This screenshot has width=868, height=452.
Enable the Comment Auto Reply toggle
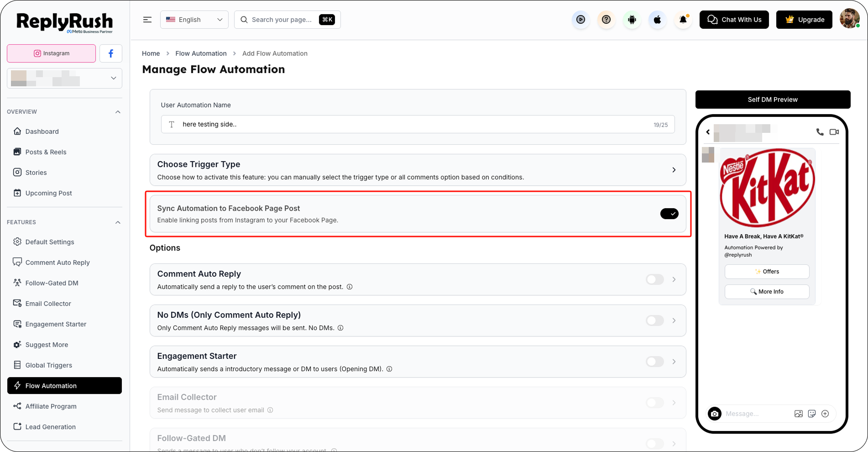(655, 279)
